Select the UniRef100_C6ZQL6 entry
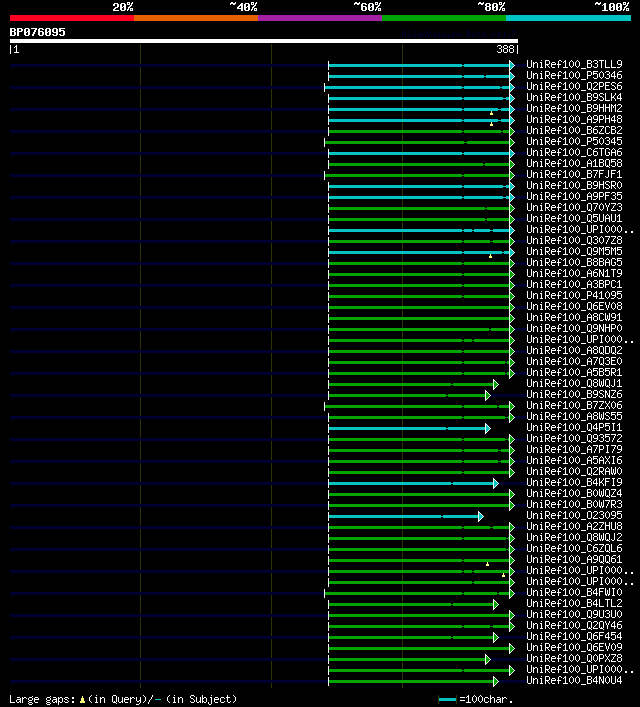640x707 pixels. [x=574, y=548]
